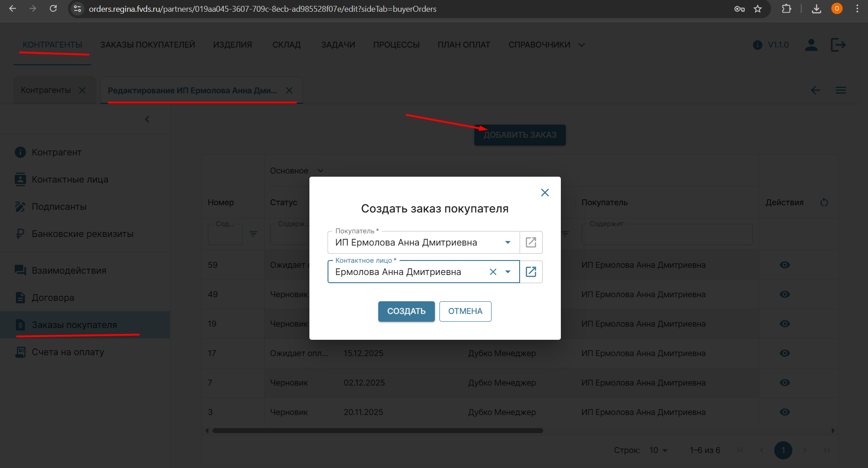The image size is (868, 468).
Task: Open the СПРАВОЧНИКИ dropdown menu
Action: 546,45
